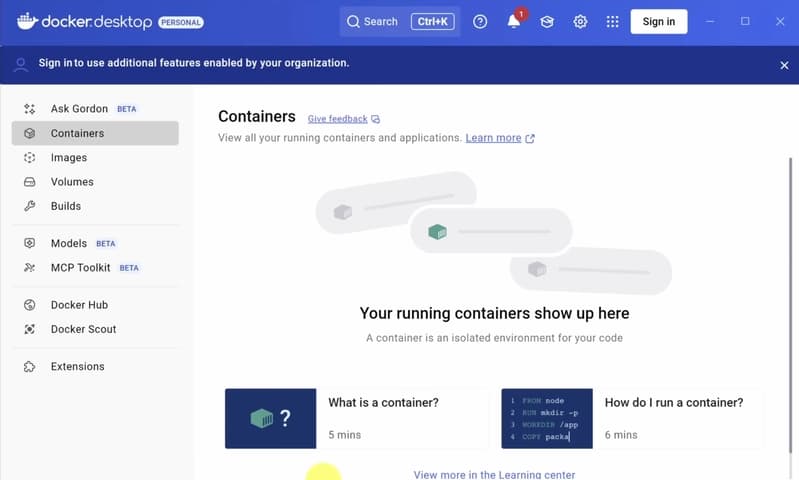Open the help question mark icon

tap(480, 21)
